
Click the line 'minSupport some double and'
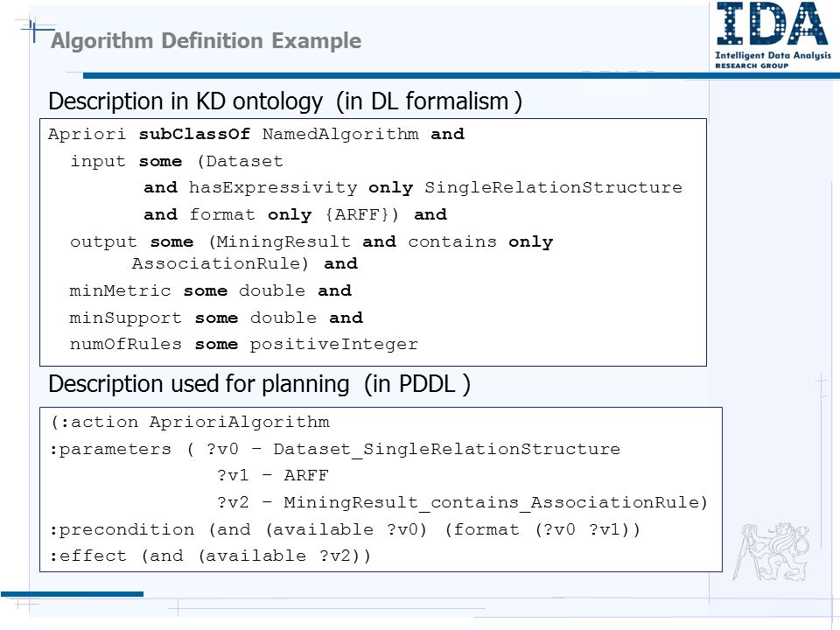click(x=216, y=318)
